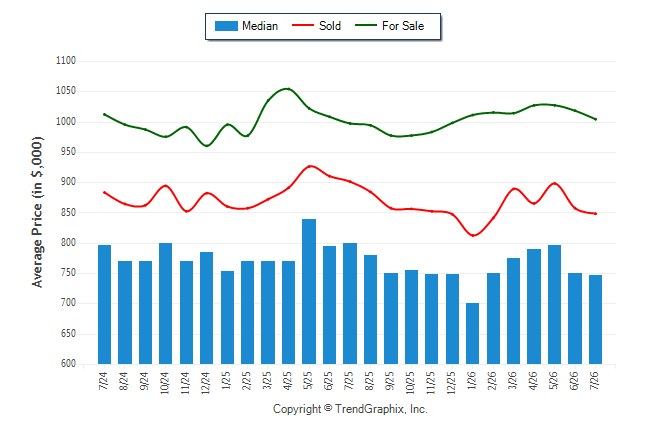
Task: Click the TrendGraphix copyright text
Action: pos(350,409)
